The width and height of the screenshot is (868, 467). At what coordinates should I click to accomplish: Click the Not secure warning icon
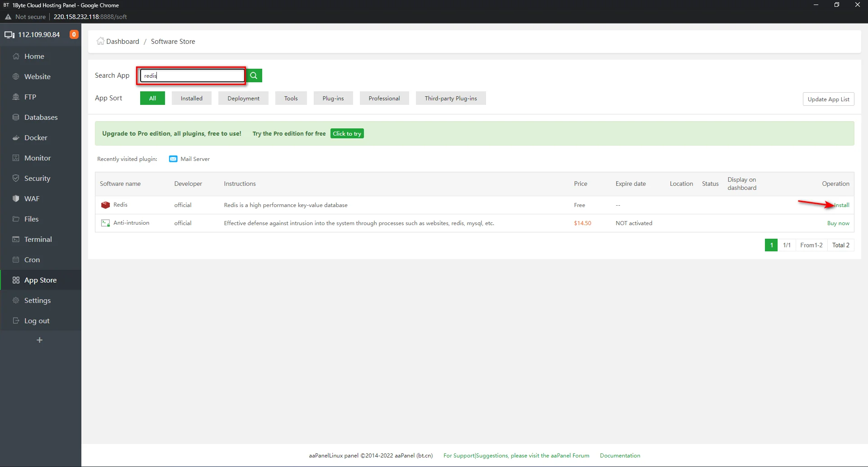pyautogui.click(x=8, y=17)
